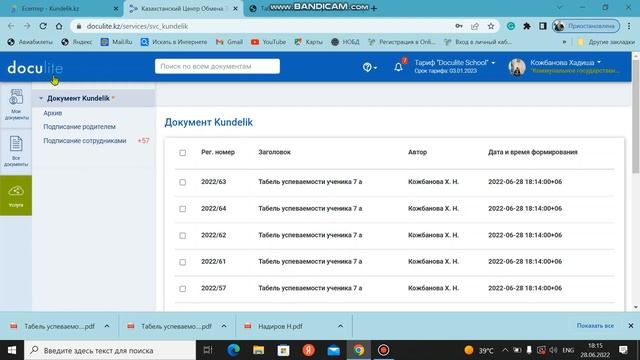Open the Mail.Ru bookmark
640x360 pixels.
click(x=117, y=42)
